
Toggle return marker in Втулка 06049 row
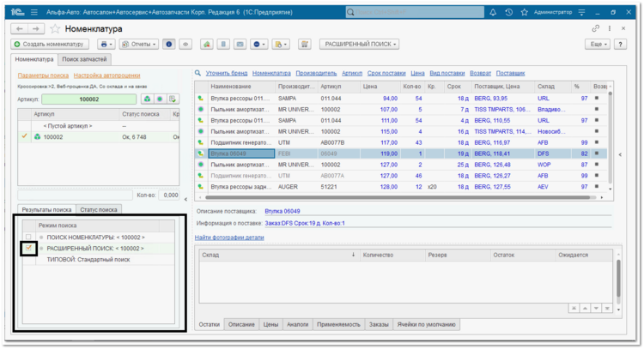coord(597,153)
